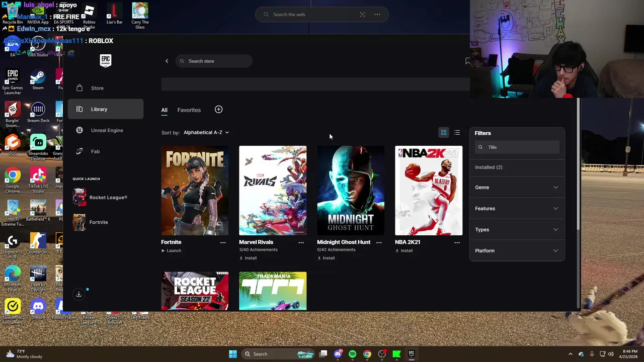This screenshot has height=362, width=644.
Task: Open the three-dot menu in web search bar
Action: [x=377, y=15]
